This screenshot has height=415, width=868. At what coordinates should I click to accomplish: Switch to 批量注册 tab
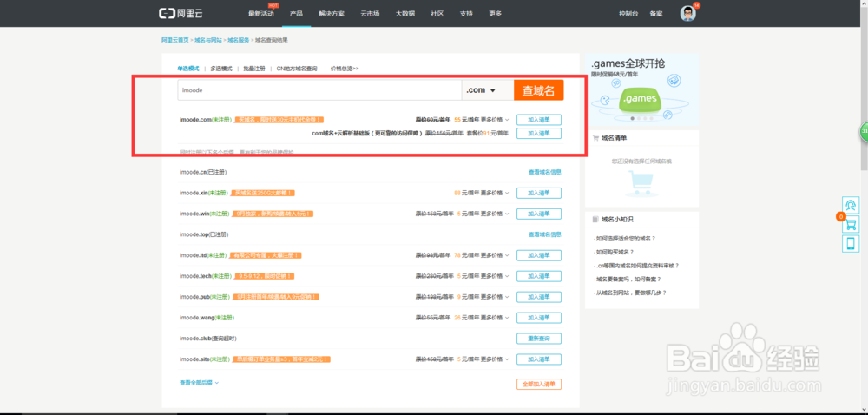254,69
